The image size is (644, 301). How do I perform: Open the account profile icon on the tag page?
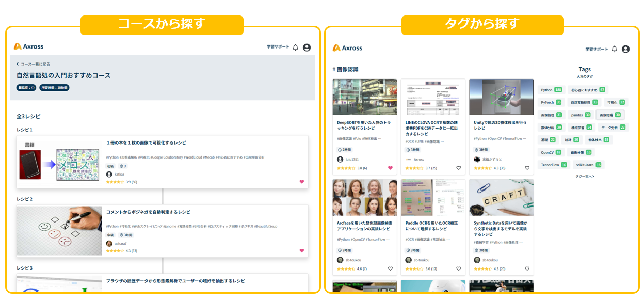coord(625,49)
